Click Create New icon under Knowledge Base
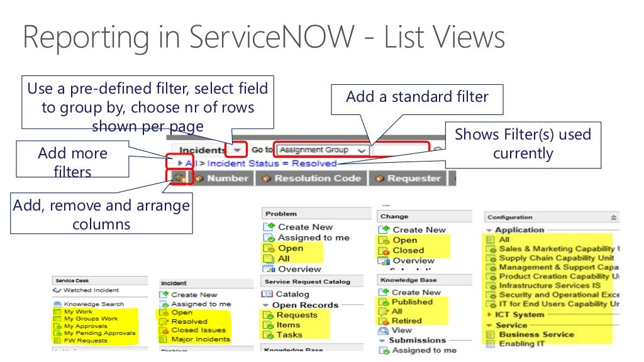The width and height of the screenshot is (644, 362). point(384,292)
